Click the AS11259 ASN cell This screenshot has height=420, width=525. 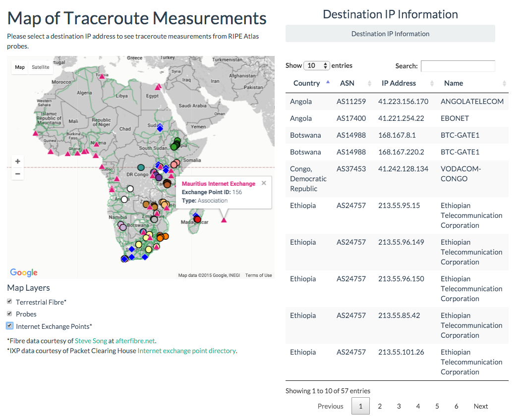click(x=351, y=102)
